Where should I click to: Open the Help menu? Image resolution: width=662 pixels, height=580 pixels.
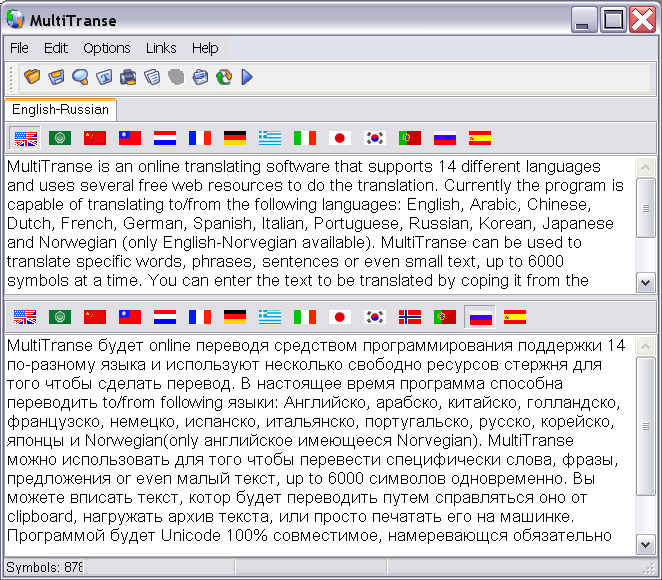click(205, 48)
